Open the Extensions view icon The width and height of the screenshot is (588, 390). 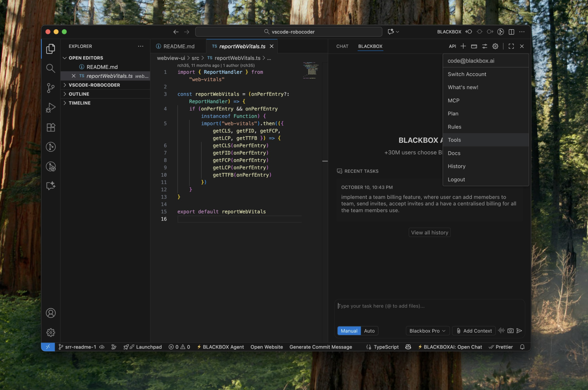point(50,127)
